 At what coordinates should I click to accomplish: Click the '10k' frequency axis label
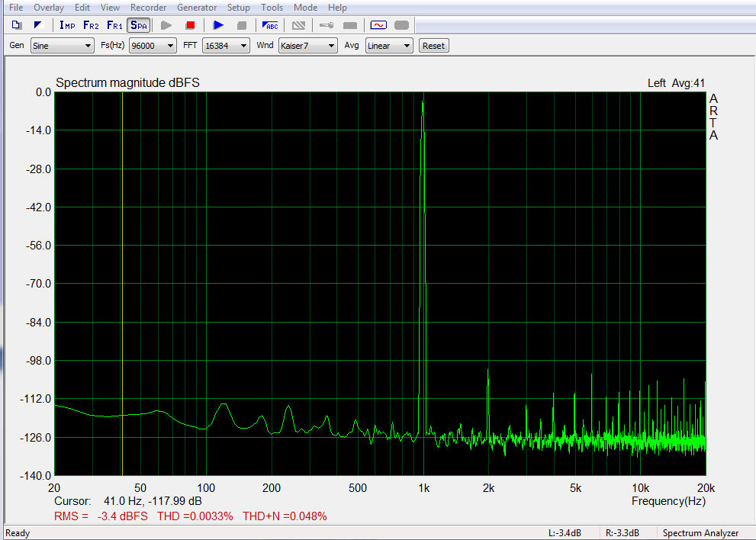[640, 488]
